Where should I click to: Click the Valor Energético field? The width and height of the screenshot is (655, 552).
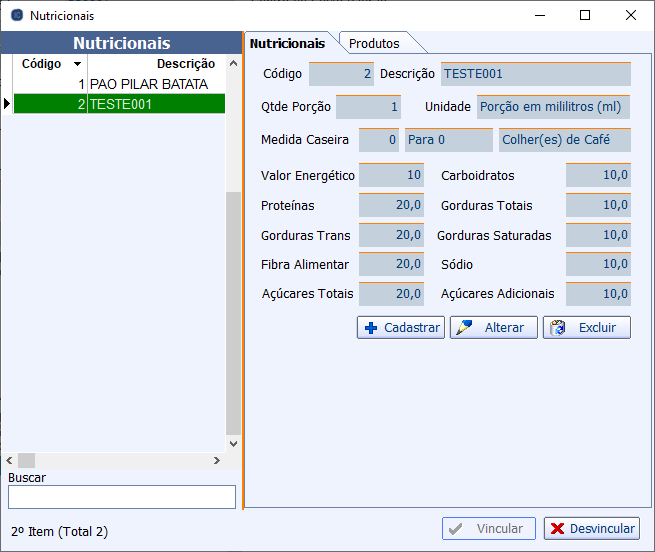(391, 176)
